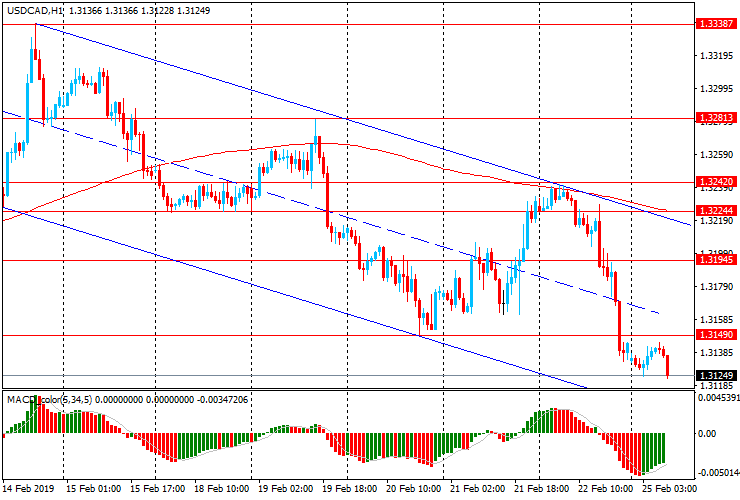This screenshot has width=740, height=500.
Task: Click the 1.32995 price scale value
Action: (716, 89)
